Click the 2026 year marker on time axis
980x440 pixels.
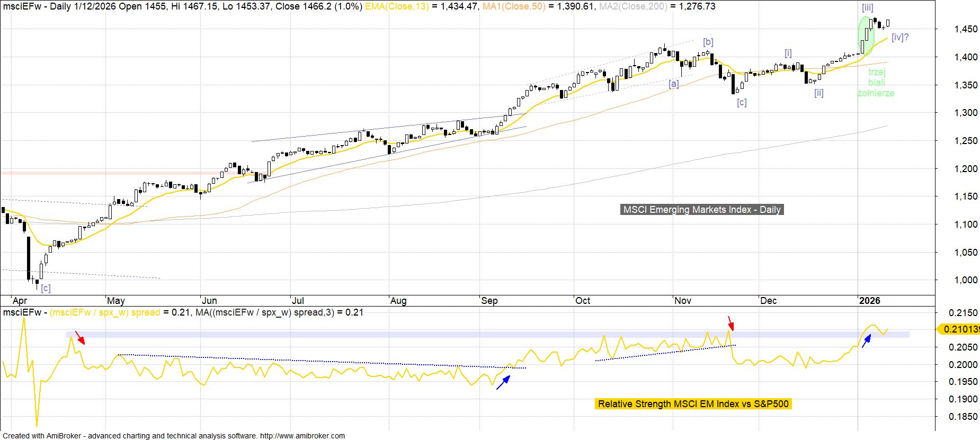(869, 301)
